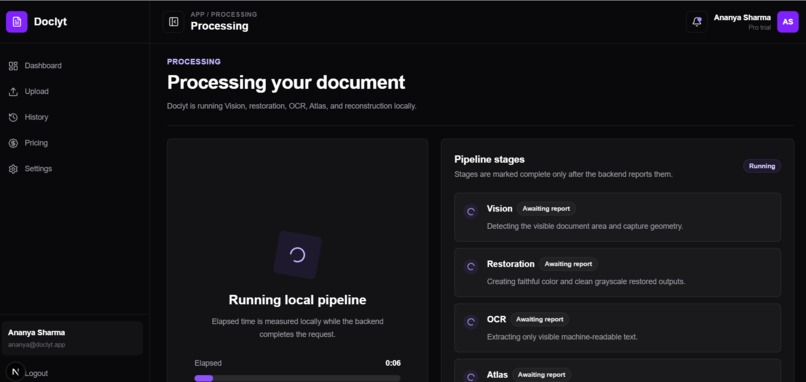This screenshot has width=806, height=382.
Task: Click the Pro trial label
Action: [x=759, y=27]
